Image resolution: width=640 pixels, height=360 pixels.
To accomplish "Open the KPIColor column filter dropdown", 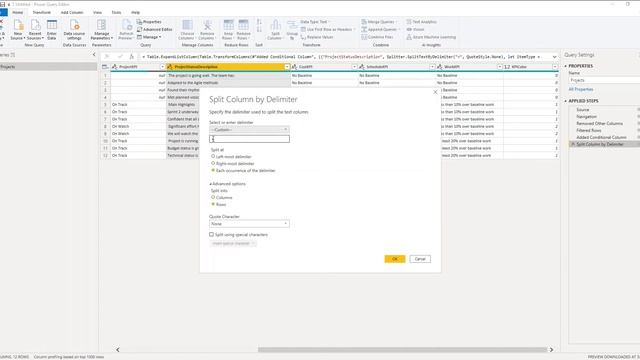I will [555, 67].
